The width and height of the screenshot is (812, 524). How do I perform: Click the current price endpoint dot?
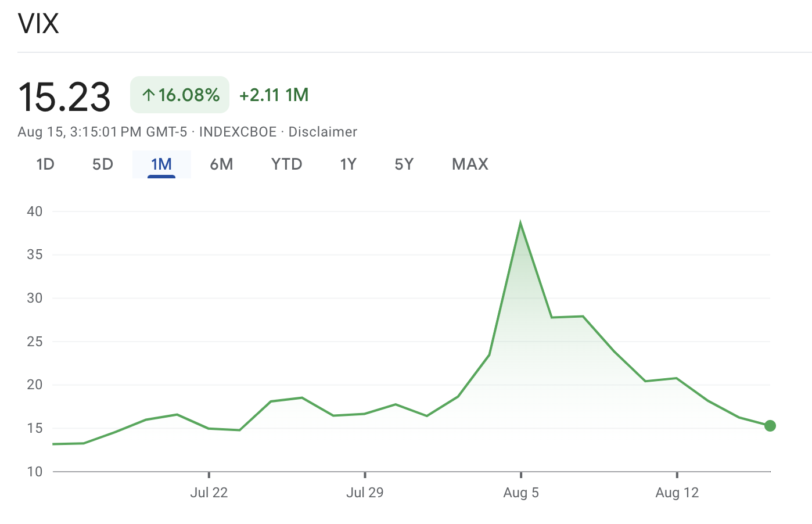(770, 426)
